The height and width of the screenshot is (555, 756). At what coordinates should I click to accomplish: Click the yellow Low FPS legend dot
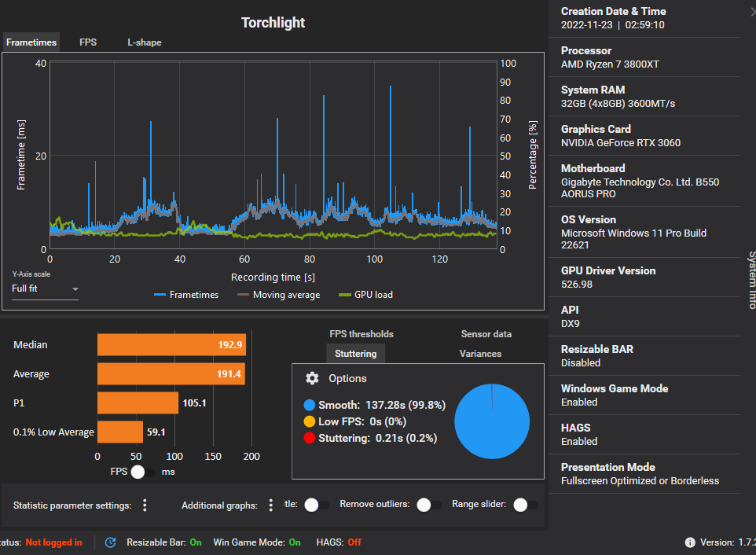310,421
